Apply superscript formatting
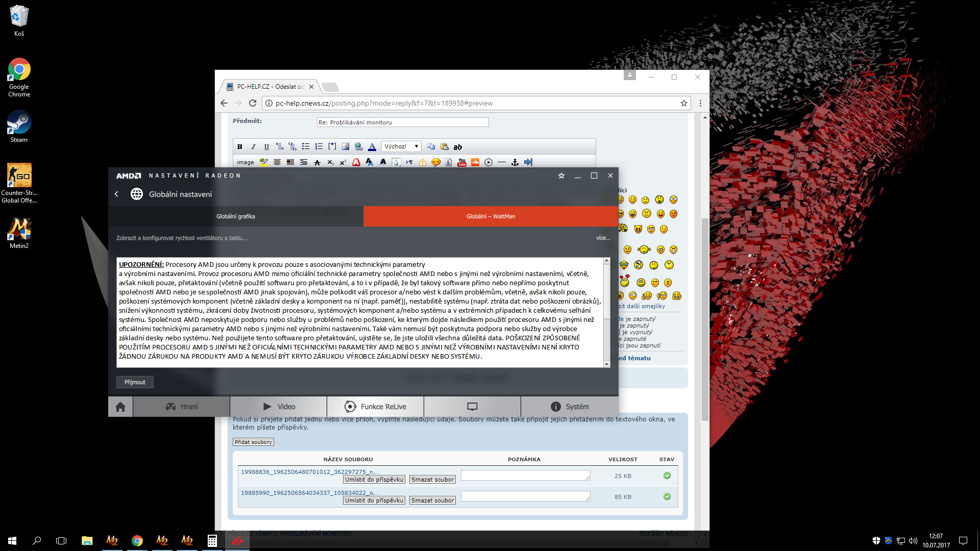The width and height of the screenshot is (980, 551). (x=343, y=162)
